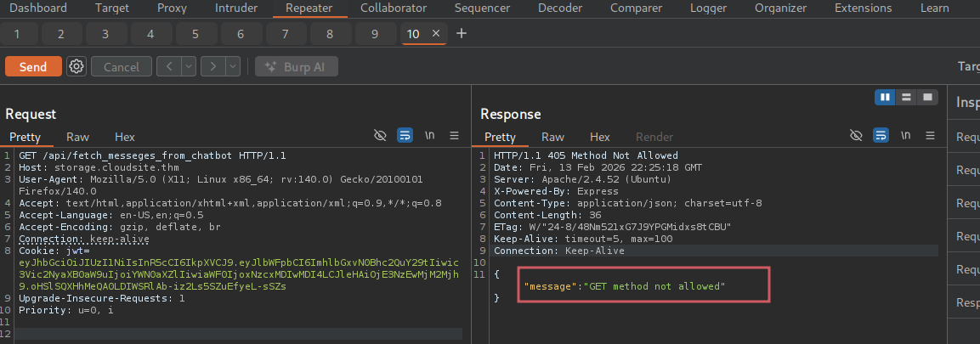Select Pretty view in Request panel

25,137
